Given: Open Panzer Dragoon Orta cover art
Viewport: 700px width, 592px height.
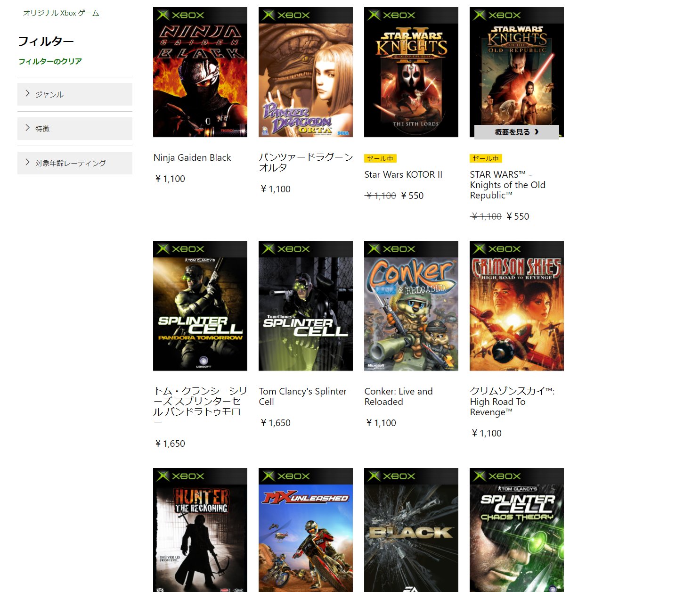Looking at the screenshot, I should click(x=306, y=72).
